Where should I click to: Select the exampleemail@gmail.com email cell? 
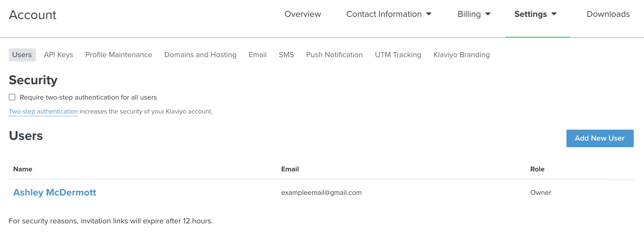click(x=321, y=193)
